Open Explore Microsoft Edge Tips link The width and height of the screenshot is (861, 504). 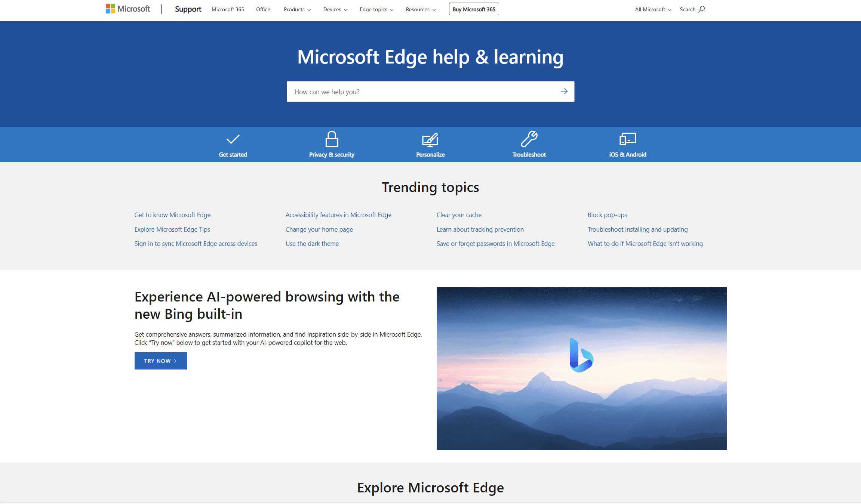(172, 229)
